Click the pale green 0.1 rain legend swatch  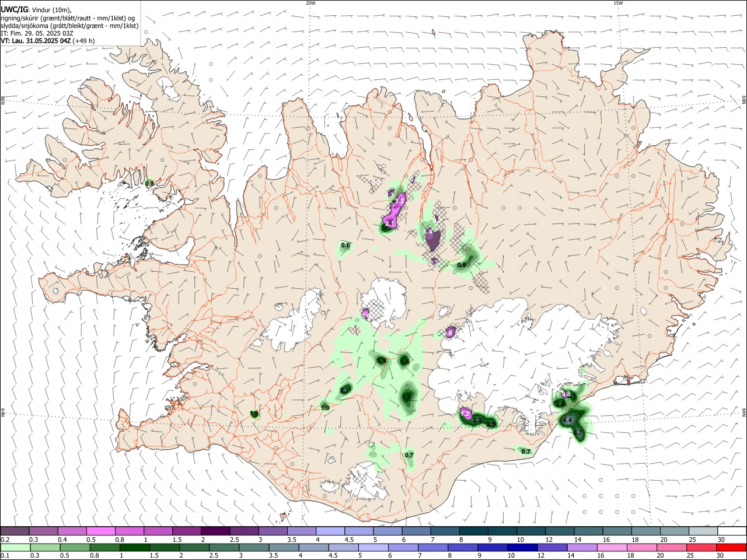click(15, 547)
